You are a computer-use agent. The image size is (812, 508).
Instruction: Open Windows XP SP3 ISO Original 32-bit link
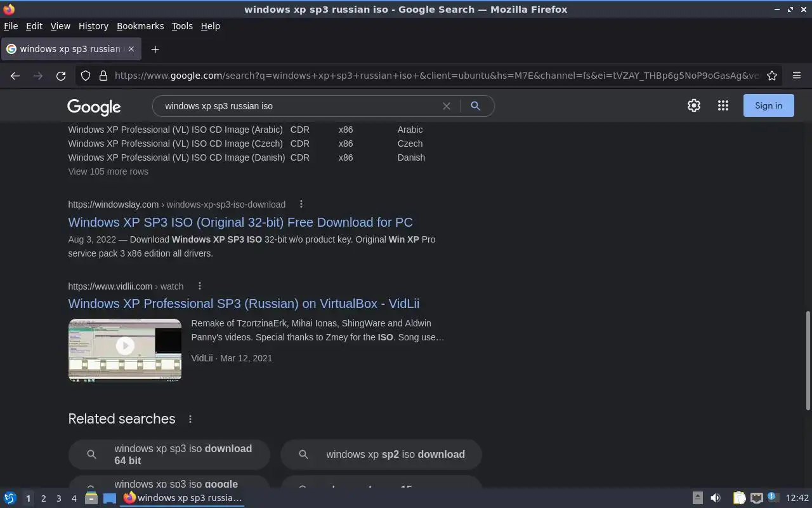point(240,222)
